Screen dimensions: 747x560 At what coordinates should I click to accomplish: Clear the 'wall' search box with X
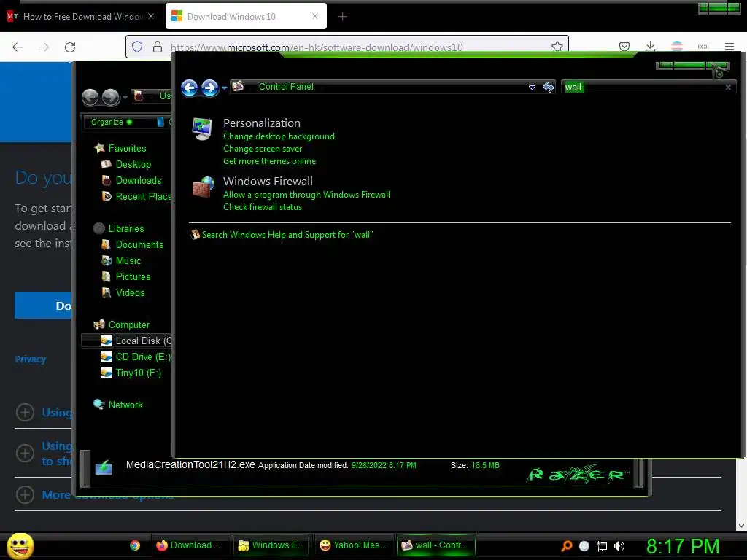(728, 87)
